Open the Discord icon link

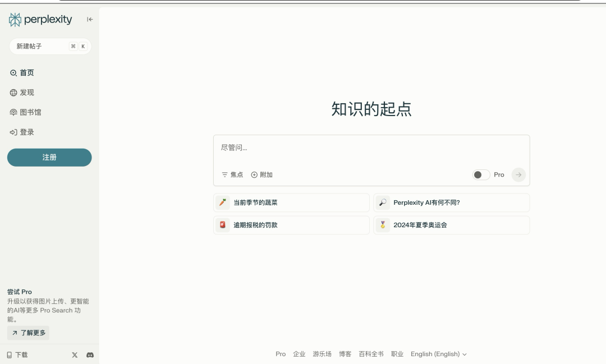(x=90, y=355)
